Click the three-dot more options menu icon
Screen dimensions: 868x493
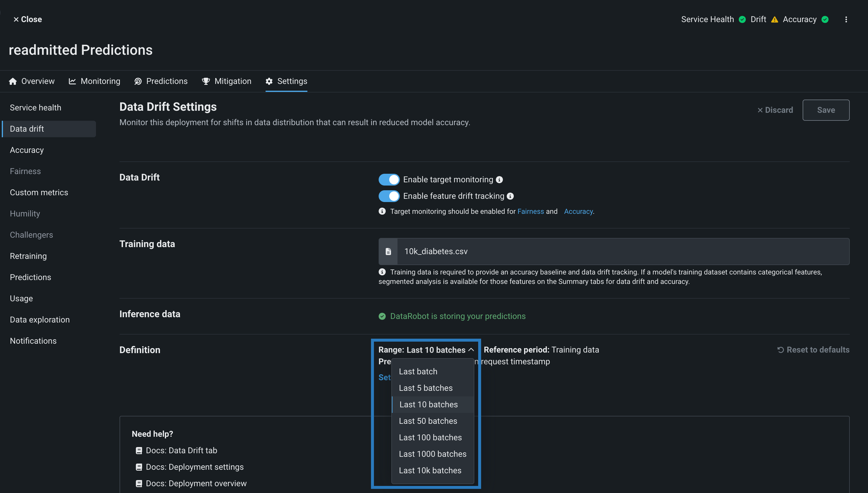click(846, 19)
